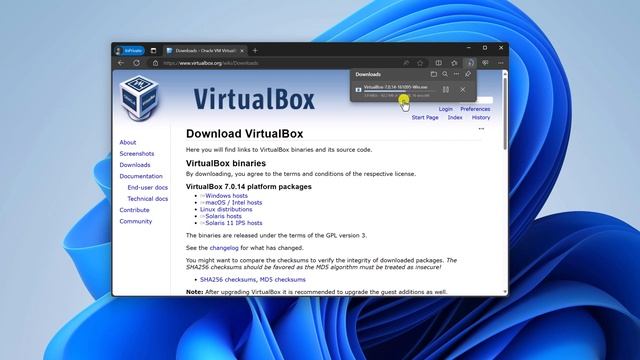The image size is (640, 360).
Task: Open the Index link
Action: pos(455,118)
